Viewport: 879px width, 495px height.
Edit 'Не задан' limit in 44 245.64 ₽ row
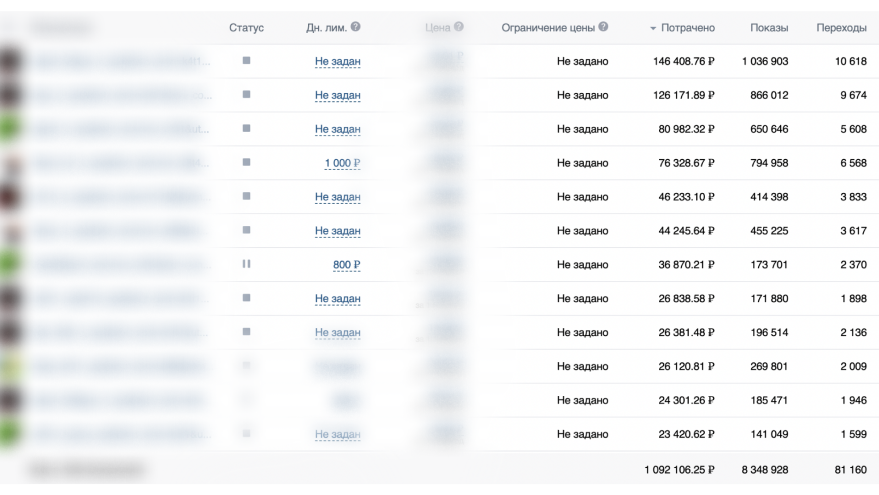(x=337, y=231)
